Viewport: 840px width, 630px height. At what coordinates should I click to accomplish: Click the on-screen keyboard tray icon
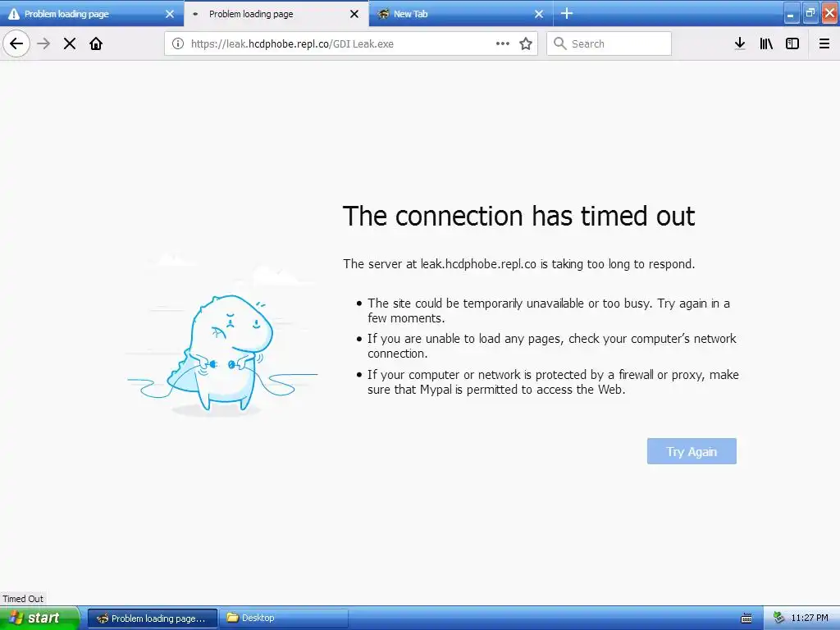click(746, 619)
